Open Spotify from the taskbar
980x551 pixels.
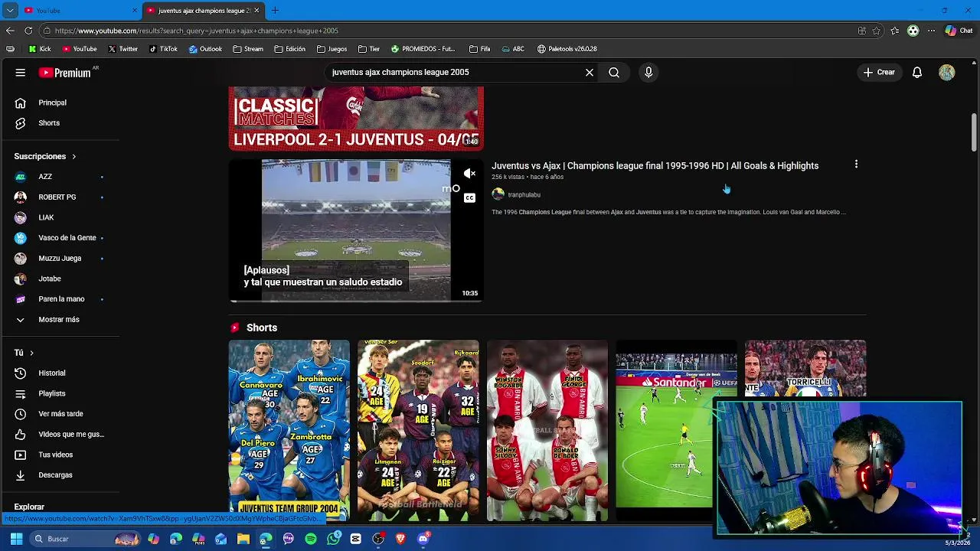[x=310, y=539]
